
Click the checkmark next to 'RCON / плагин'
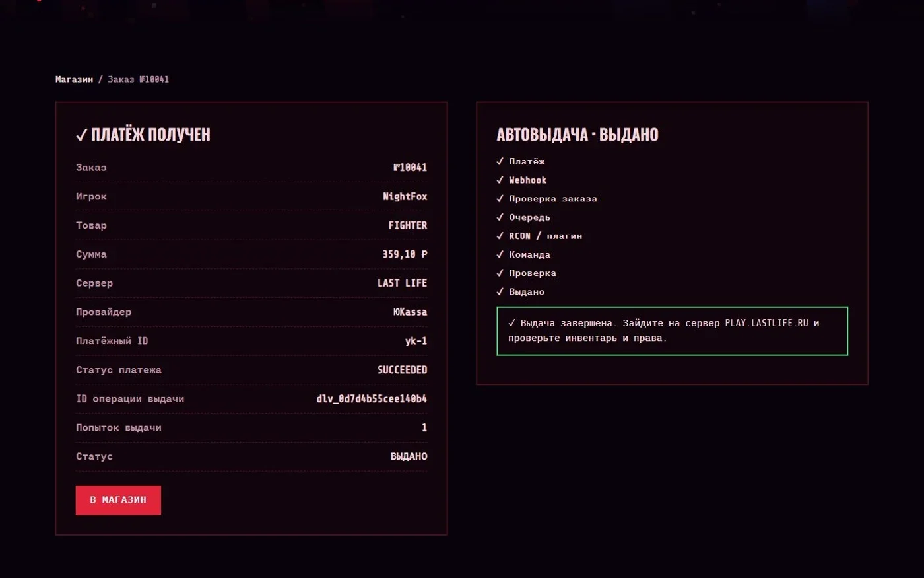500,236
